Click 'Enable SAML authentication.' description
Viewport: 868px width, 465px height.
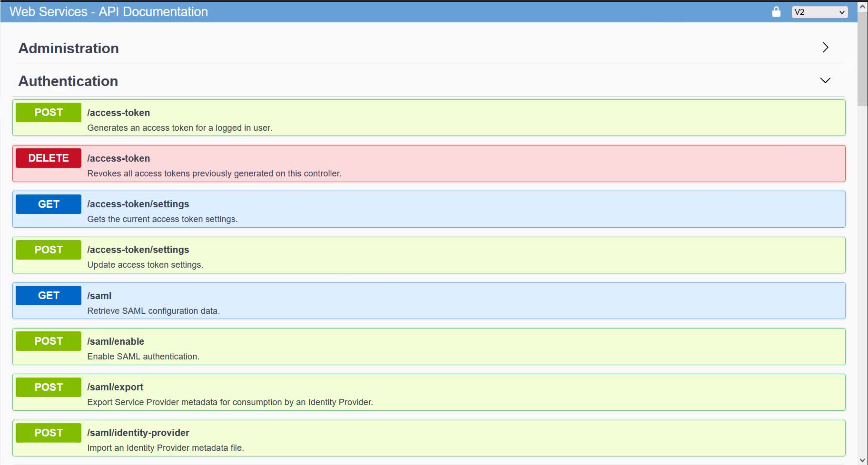(143, 357)
